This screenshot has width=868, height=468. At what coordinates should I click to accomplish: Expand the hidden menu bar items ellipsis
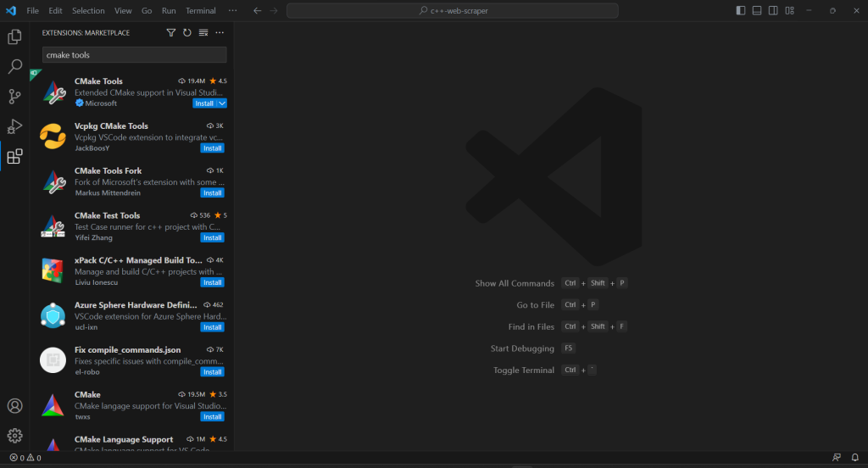point(233,11)
